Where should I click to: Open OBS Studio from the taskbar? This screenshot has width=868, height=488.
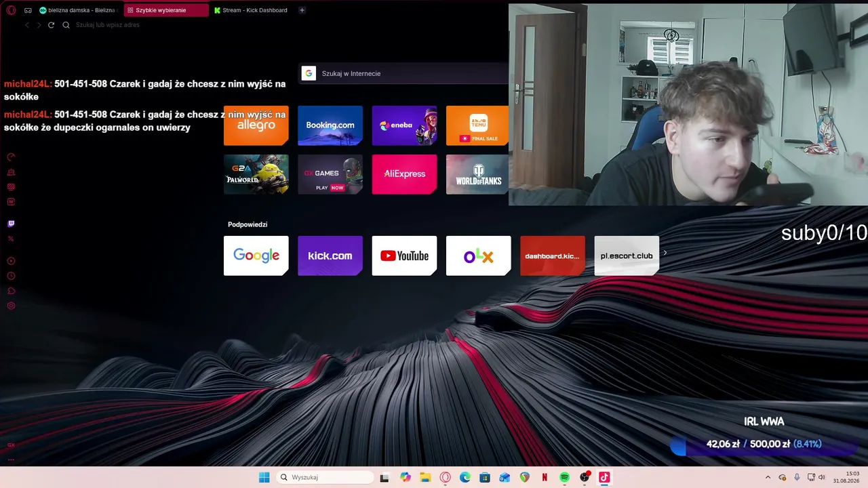[x=585, y=477]
